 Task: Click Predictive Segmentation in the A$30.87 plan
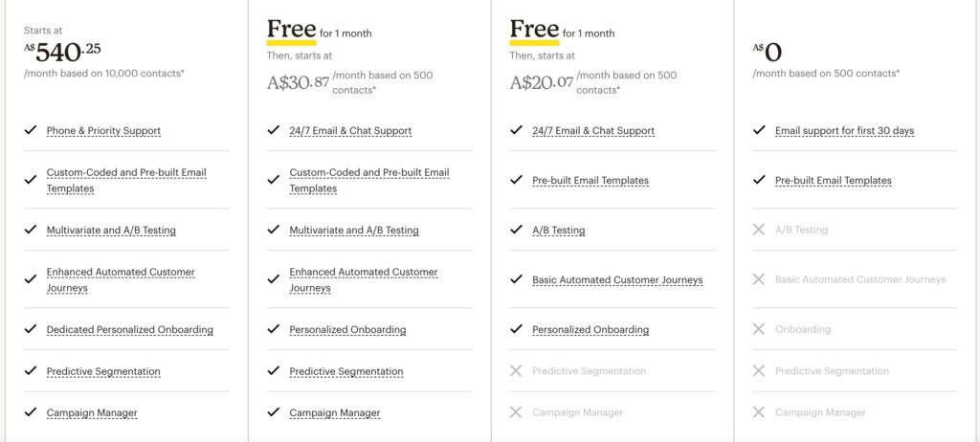pos(346,371)
